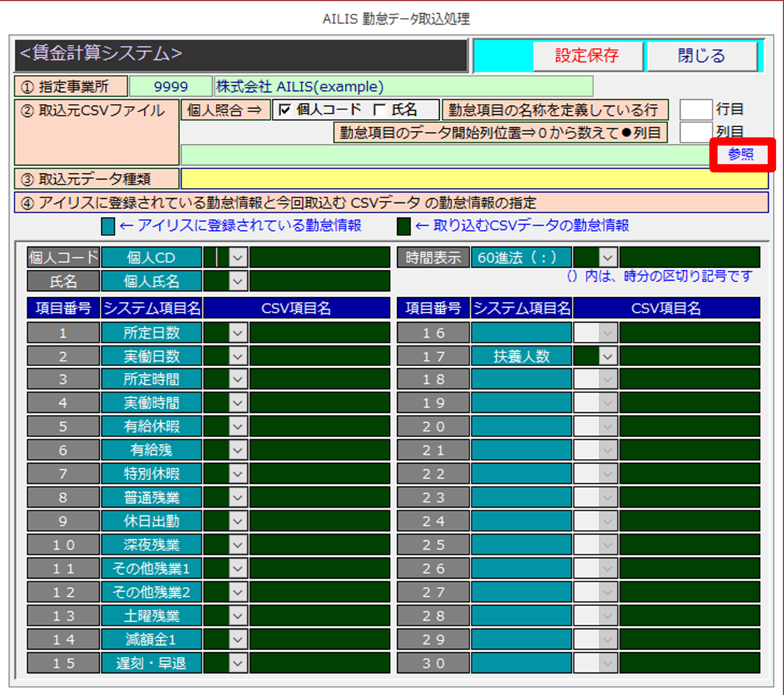Viewport: 784px width, 695px height.
Task: Click the green CSV file path field
Action: [444, 155]
